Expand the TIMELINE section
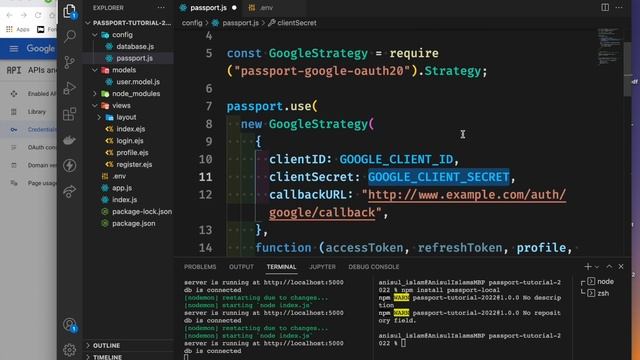Image resolution: width=640 pixels, height=360 pixels. [x=129, y=357]
